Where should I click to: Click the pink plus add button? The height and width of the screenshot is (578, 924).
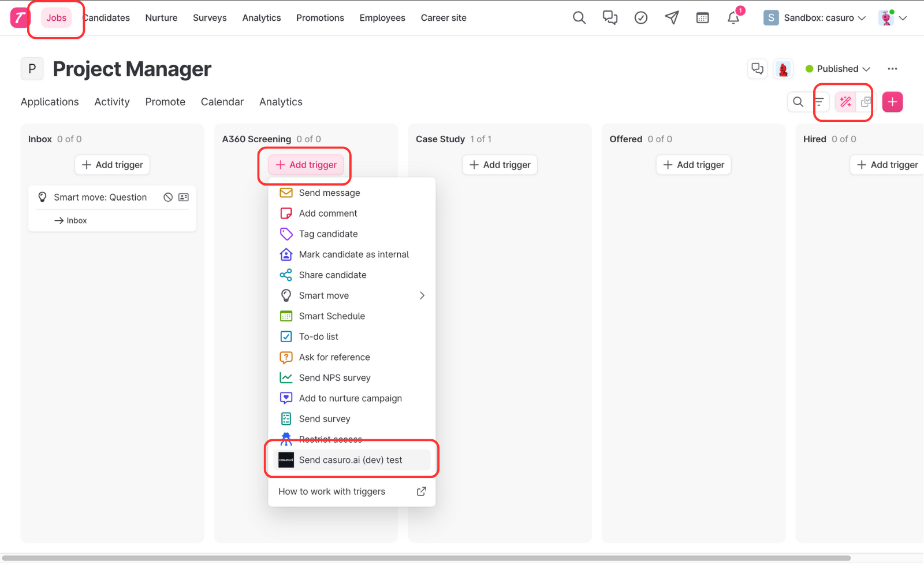point(892,102)
